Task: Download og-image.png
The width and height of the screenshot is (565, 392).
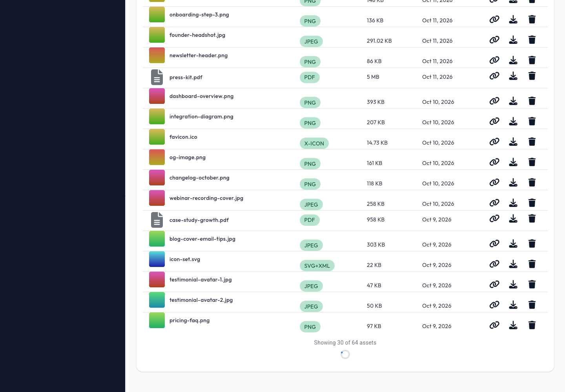Action: pyautogui.click(x=513, y=162)
